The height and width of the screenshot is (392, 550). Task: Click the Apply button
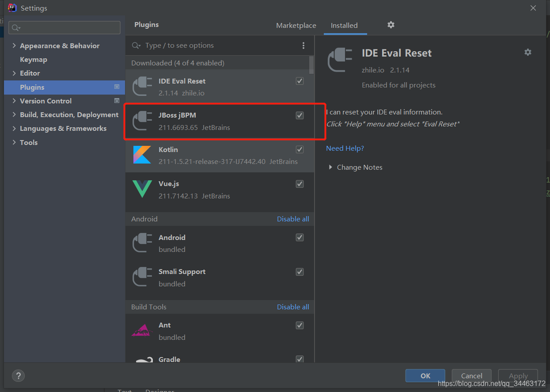(518, 376)
